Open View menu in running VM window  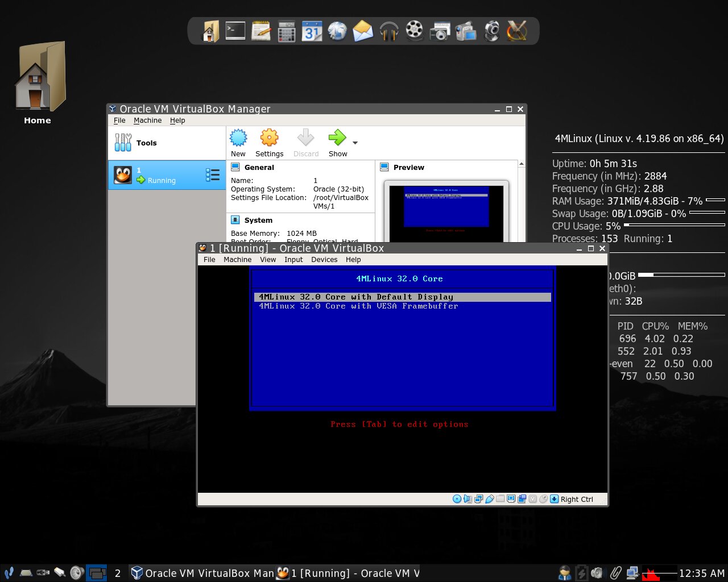[x=268, y=260]
